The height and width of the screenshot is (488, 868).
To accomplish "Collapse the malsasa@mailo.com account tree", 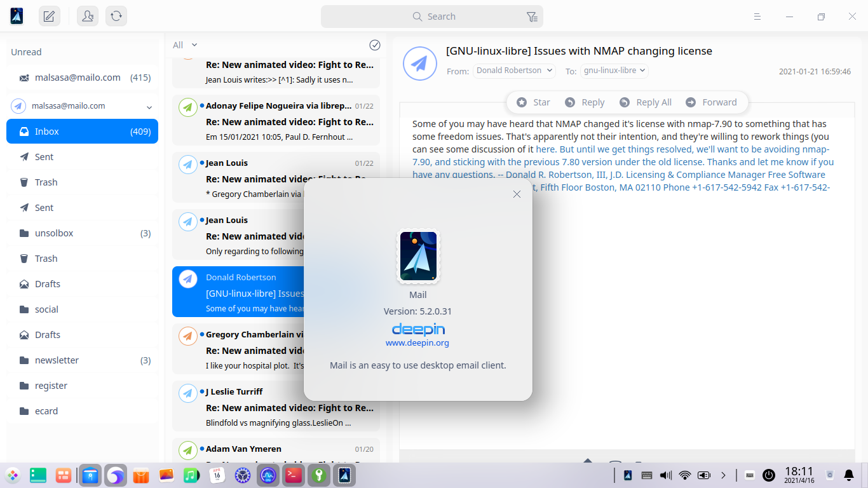I will tap(149, 107).
